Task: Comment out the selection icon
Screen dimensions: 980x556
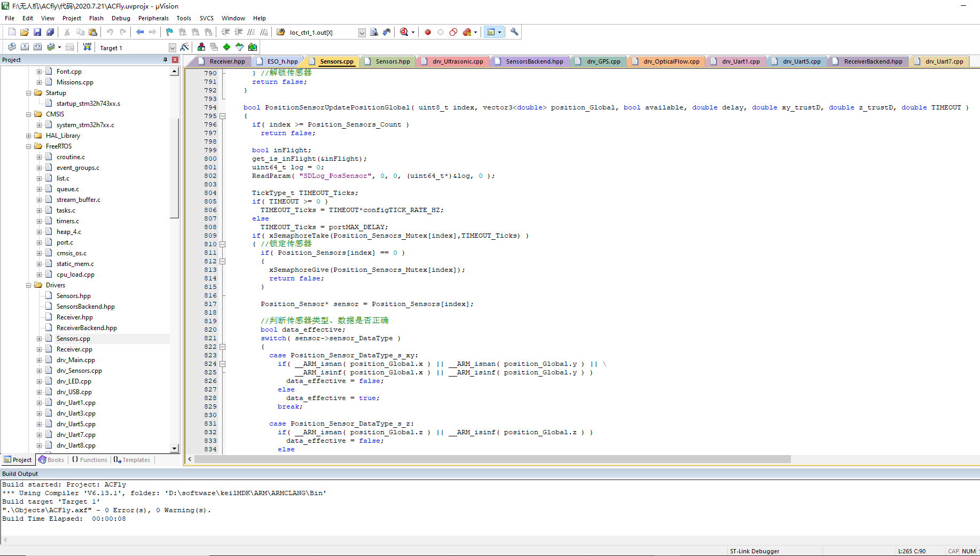Action: tap(251, 32)
